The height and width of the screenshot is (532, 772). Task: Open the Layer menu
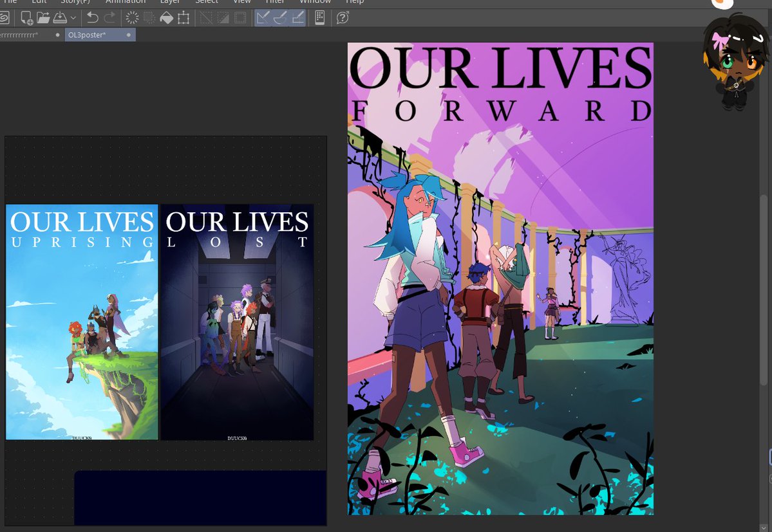tap(169, 1)
